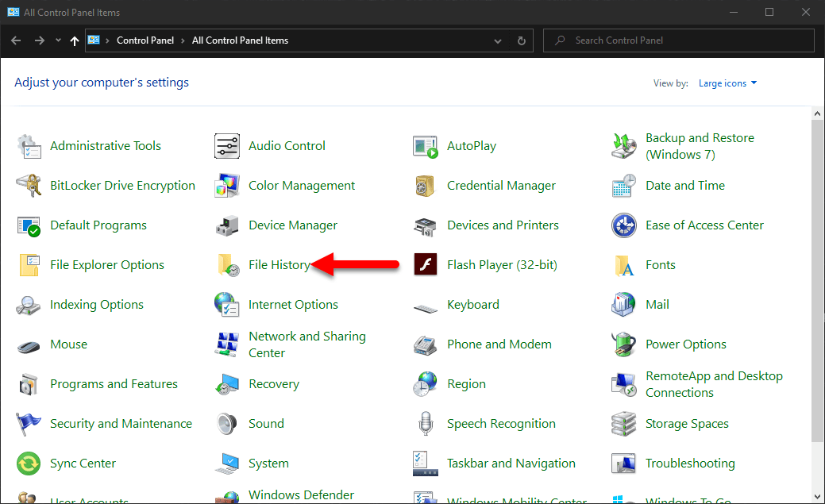Click the Internet Options globe icon

coord(227,305)
